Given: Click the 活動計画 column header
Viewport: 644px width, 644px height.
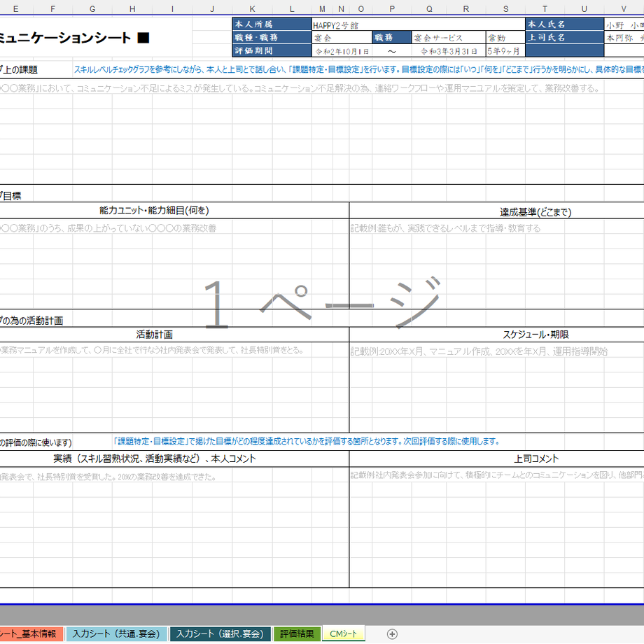Looking at the screenshot, I should 154,335.
